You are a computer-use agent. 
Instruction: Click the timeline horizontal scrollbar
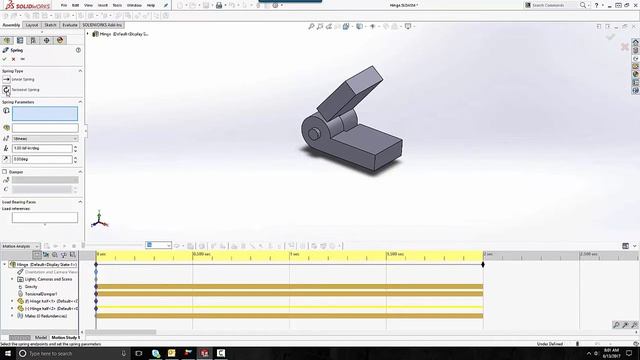[x=121, y=332]
